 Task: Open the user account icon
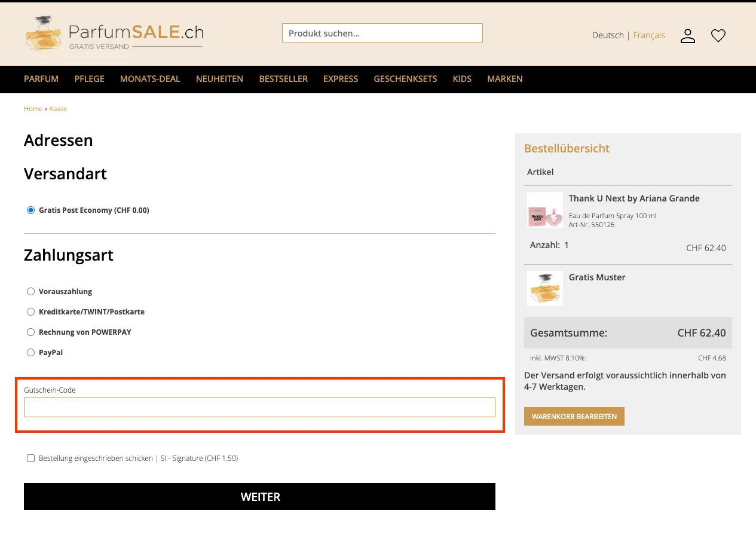point(688,36)
